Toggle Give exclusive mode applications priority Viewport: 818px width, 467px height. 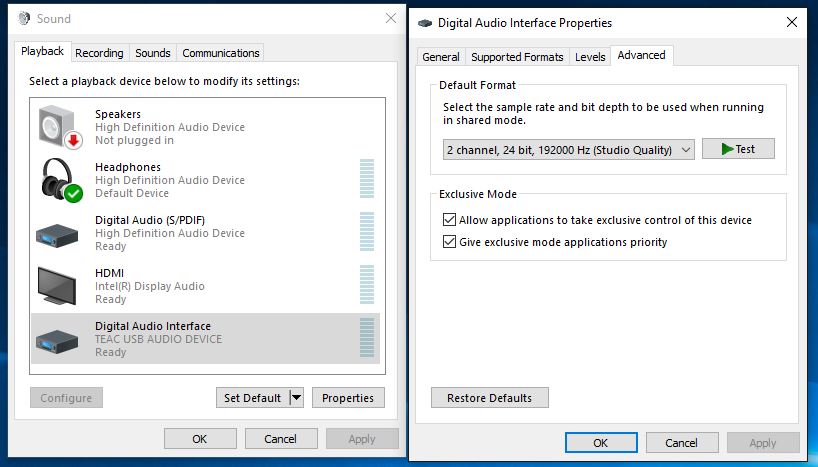449,242
